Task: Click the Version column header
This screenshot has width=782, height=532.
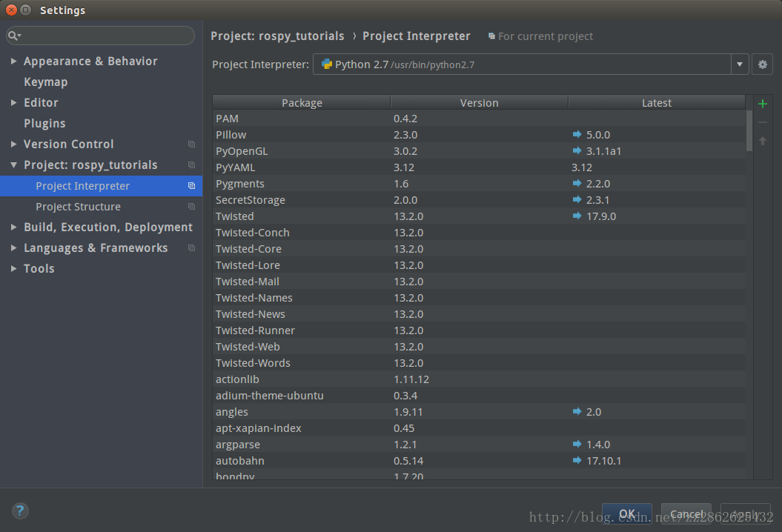Action: (480, 103)
